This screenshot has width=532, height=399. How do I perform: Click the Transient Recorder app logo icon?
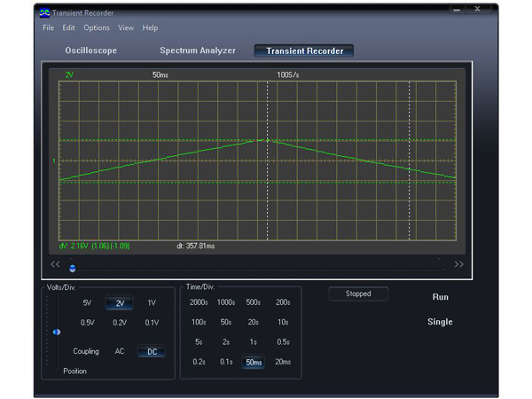click(x=43, y=13)
